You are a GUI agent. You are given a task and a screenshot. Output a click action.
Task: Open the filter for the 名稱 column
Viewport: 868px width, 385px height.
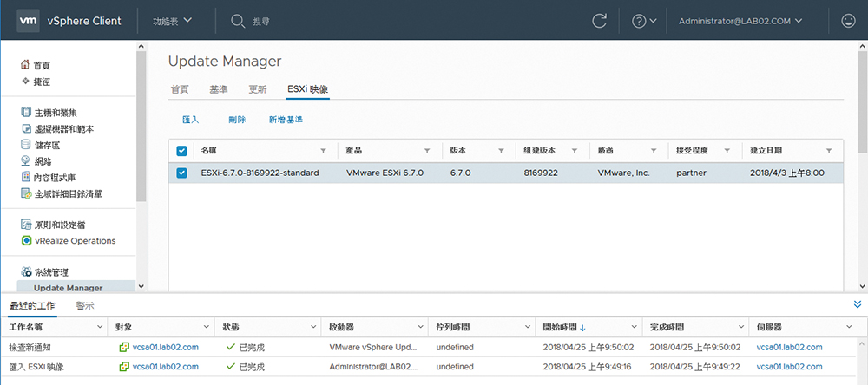point(323,151)
